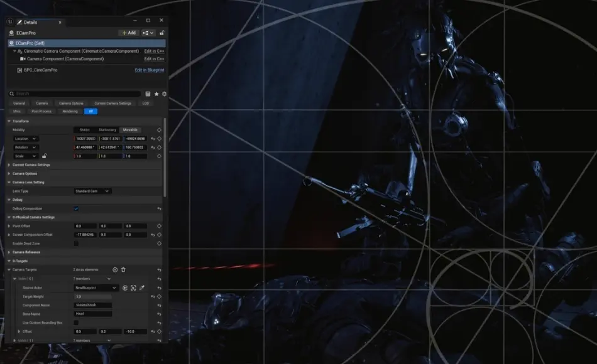Click the Edit in Blueprint link

[150, 70]
